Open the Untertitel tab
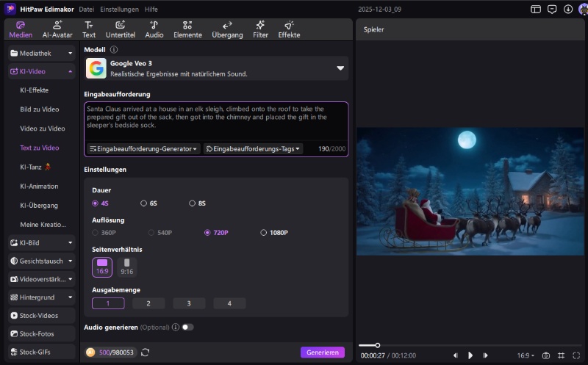Image resolution: width=588 pixels, height=365 pixels. tap(121, 29)
